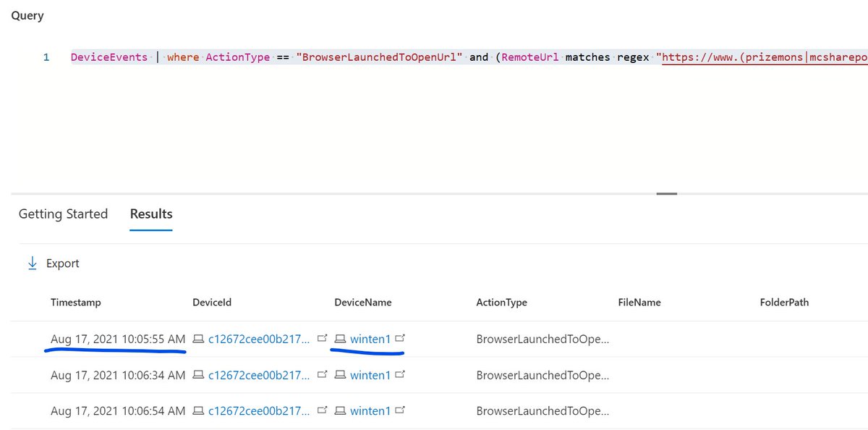Open winten1 device link in 10:05:55 AM row
The width and height of the screenshot is (868, 430).
[370, 339]
